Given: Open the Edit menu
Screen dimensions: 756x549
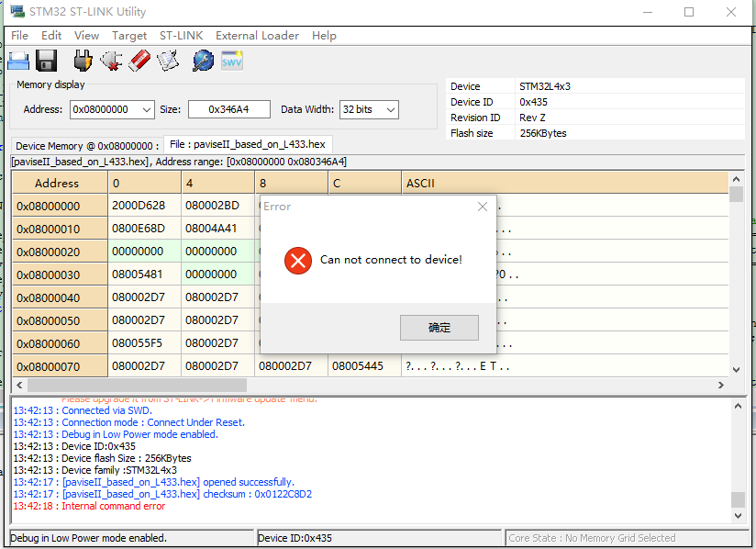Looking at the screenshot, I should click(x=51, y=36).
